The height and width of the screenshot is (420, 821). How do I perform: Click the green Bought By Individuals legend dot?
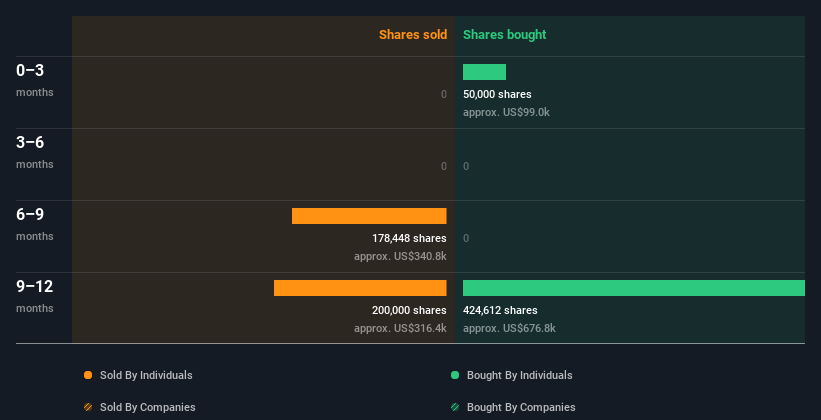pos(455,375)
